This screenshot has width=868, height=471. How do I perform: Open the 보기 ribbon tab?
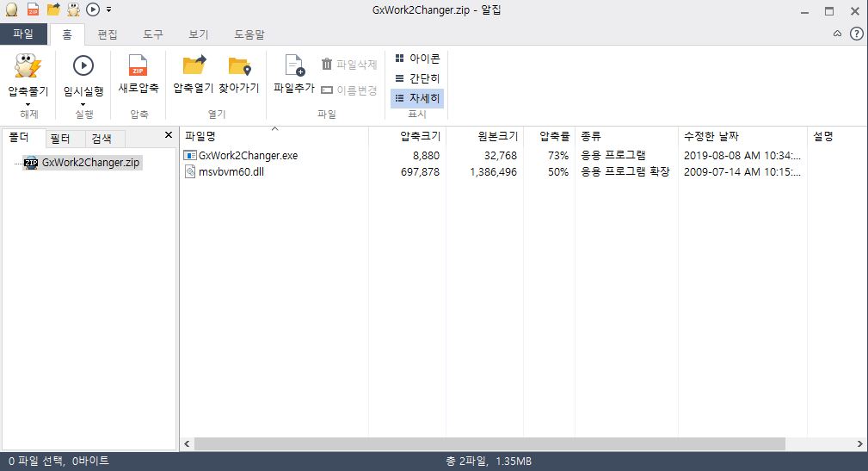[x=198, y=34]
